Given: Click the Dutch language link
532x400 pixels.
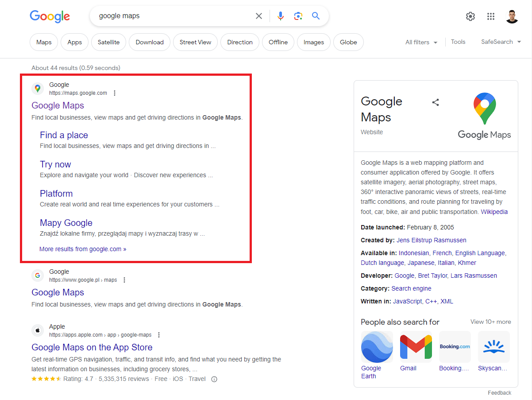Looking at the screenshot, I should [382, 263].
